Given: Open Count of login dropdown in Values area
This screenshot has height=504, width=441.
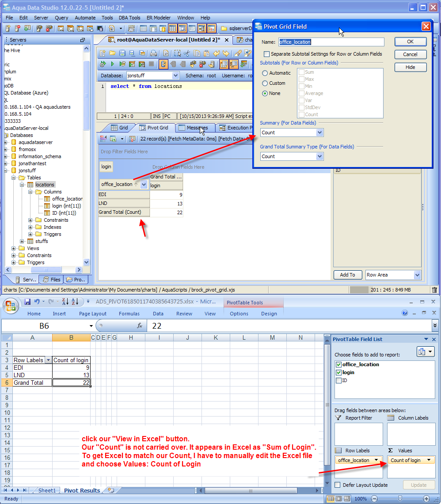Looking at the screenshot, I should click(x=429, y=460).
